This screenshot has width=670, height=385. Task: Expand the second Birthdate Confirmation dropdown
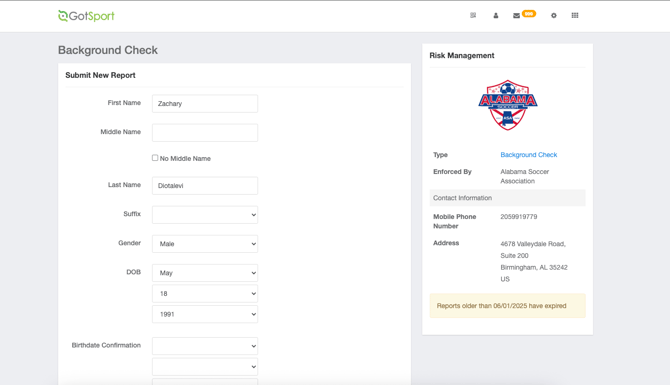(x=205, y=367)
